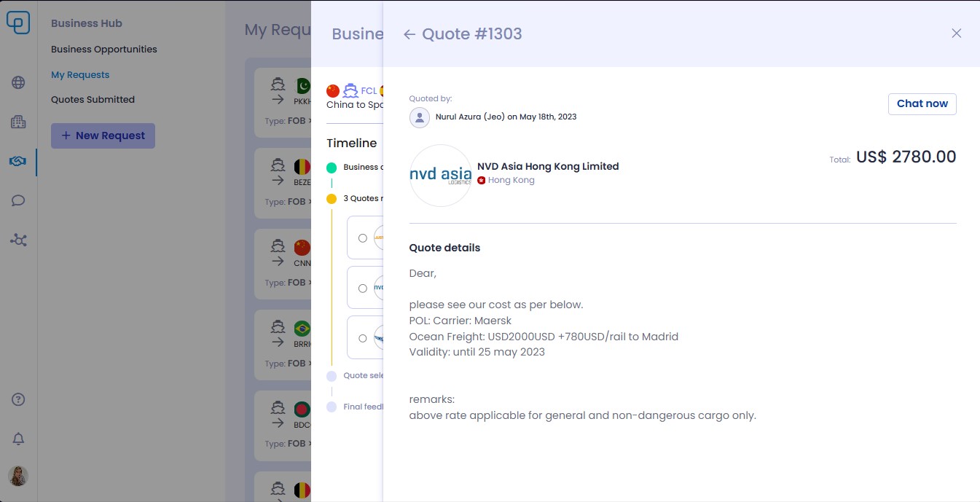Click the yellow 3 Quotes timeline marker

click(x=332, y=199)
